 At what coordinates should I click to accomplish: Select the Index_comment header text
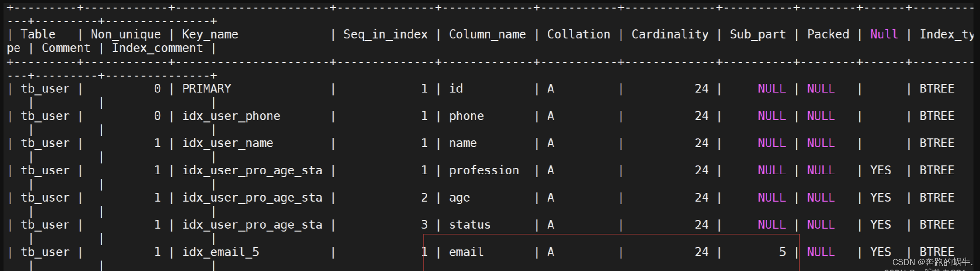tap(157, 48)
